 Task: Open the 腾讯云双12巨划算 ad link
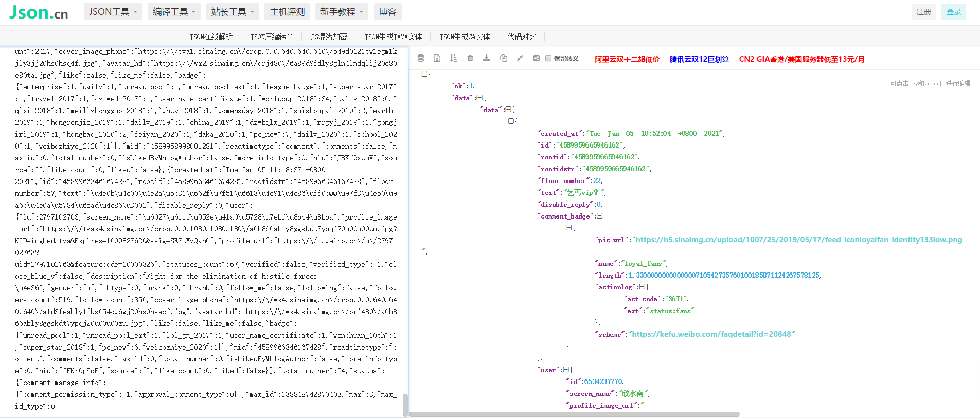click(700, 59)
